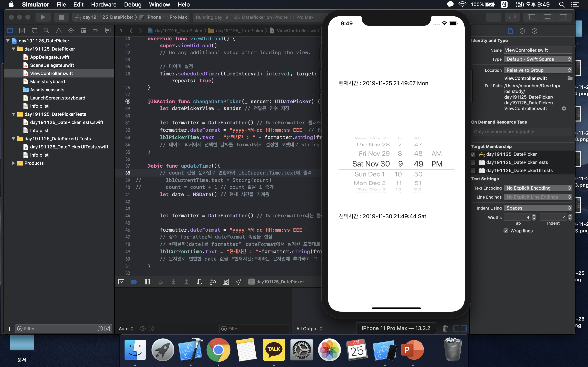
Task: Enable day191125_DatePickerUITests target membership
Action: pos(473,170)
